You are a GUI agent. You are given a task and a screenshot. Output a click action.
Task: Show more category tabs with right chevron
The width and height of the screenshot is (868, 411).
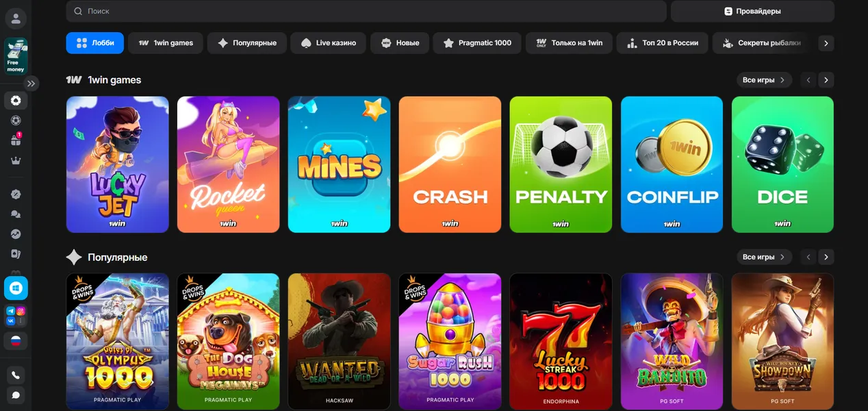point(826,43)
